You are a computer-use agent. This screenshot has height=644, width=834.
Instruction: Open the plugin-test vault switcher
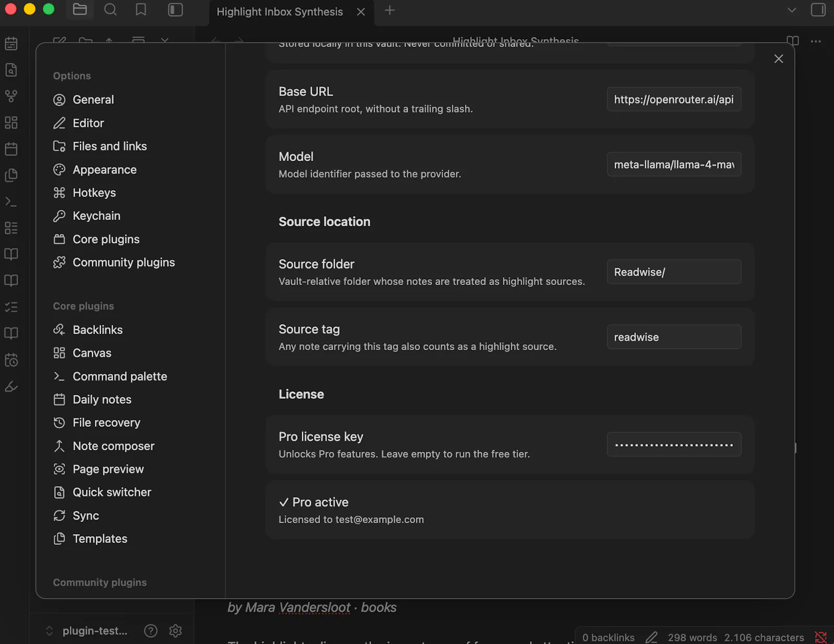87,631
